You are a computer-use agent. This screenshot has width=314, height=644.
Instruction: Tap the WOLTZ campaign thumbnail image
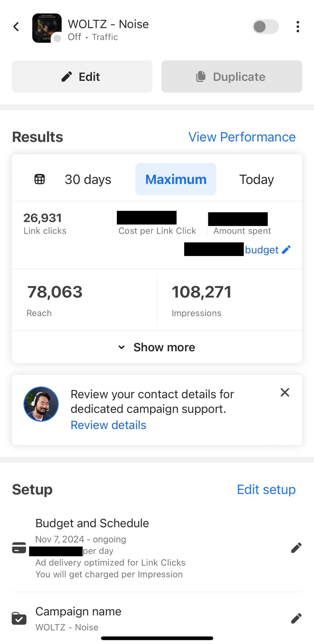(x=47, y=28)
